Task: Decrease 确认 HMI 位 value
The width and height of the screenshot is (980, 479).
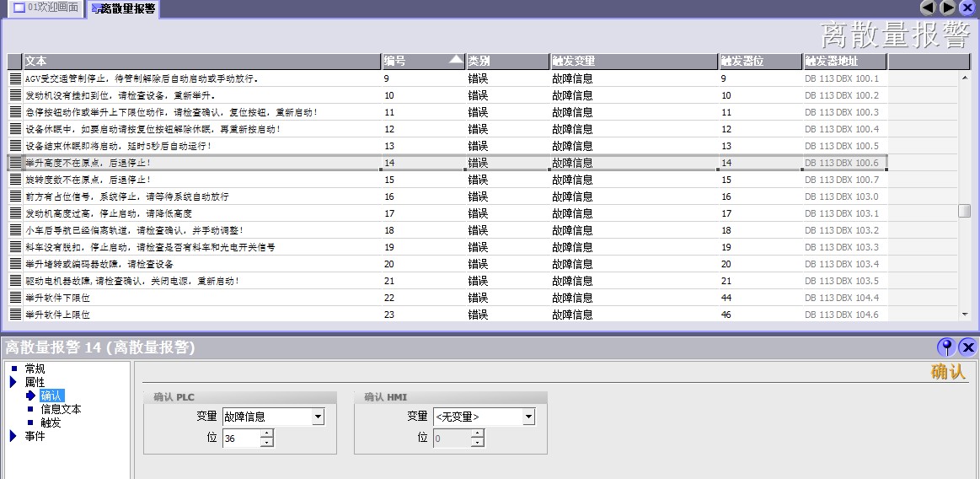Action: click(478, 443)
